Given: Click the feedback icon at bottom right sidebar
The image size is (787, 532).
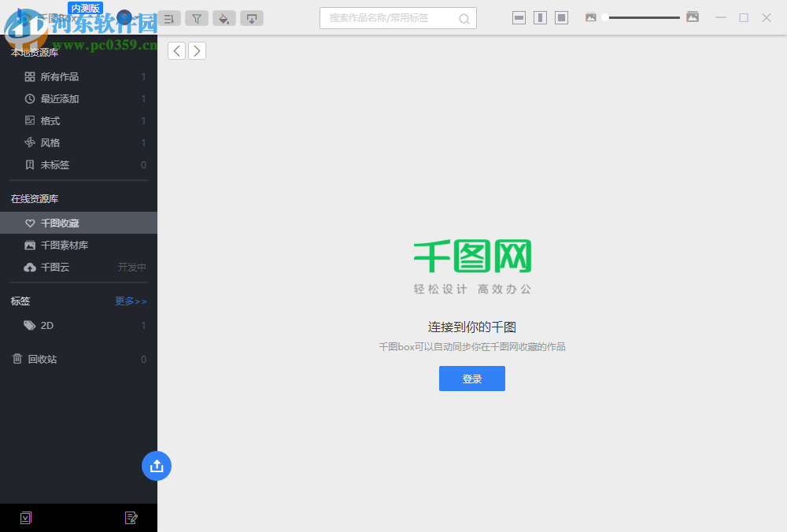Looking at the screenshot, I should point(131,517).
